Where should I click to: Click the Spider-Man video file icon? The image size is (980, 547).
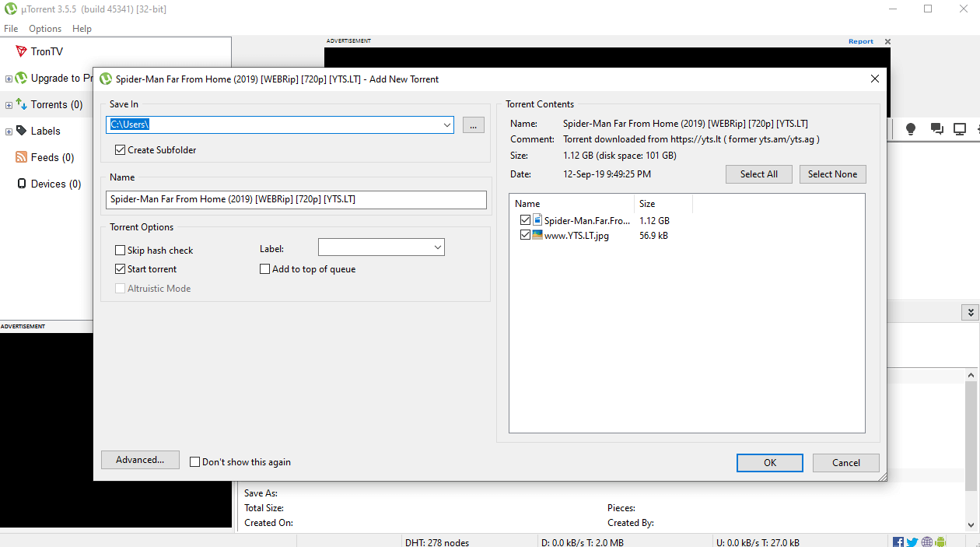pyautogui.click(x=537, y=220)
